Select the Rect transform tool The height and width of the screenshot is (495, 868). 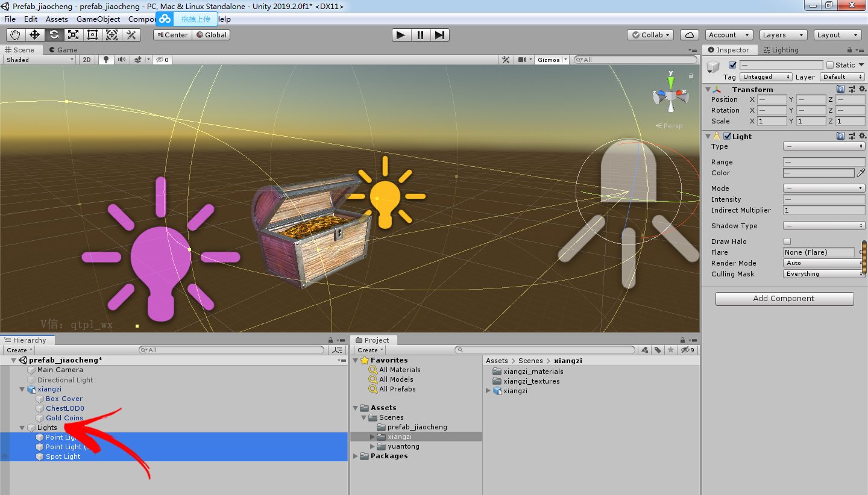coord(92,34)
